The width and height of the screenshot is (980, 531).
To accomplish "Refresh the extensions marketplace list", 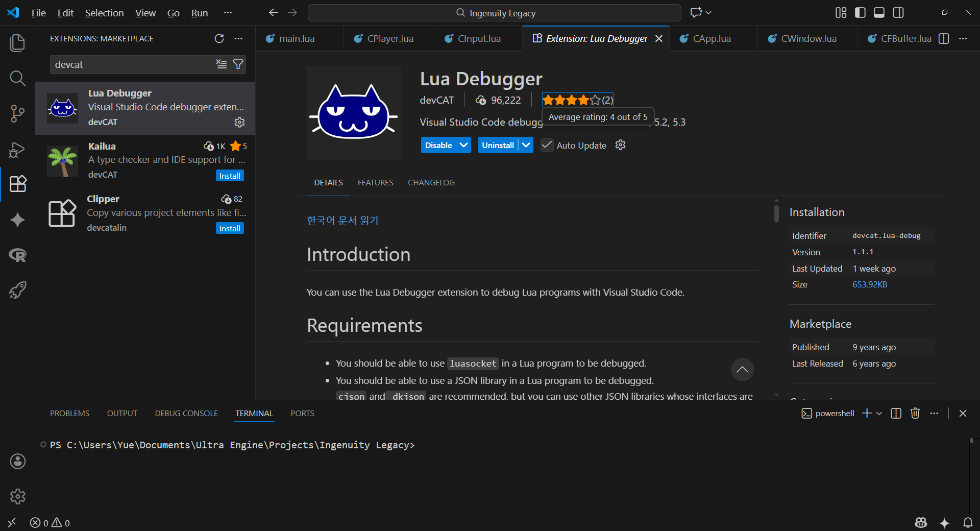I will tap(219, 39).
